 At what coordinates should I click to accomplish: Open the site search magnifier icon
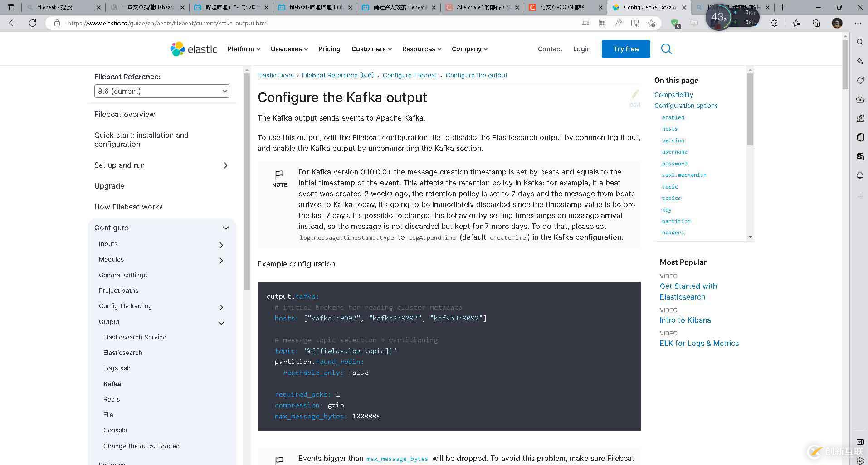tap(666, 49)
